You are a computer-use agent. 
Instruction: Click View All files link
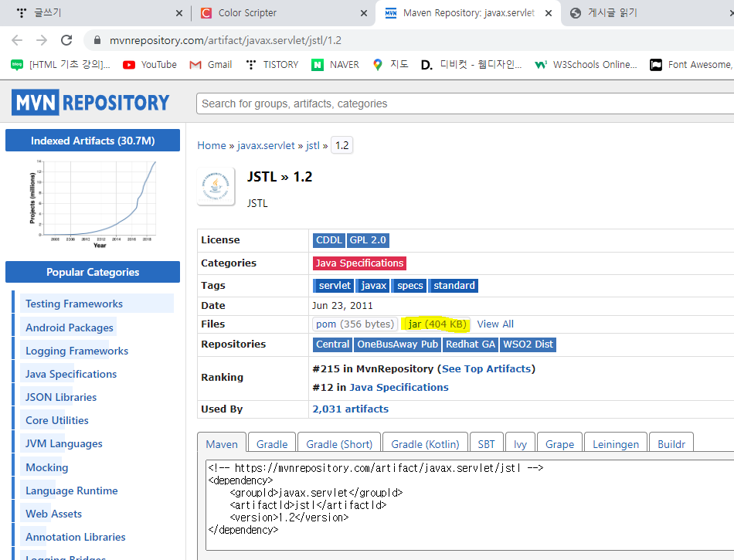[495, 324]
